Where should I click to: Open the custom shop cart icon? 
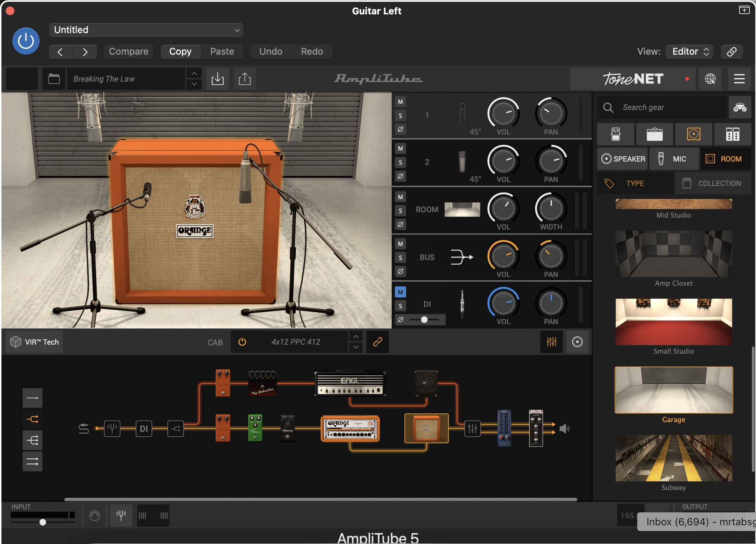click(740, 107)
